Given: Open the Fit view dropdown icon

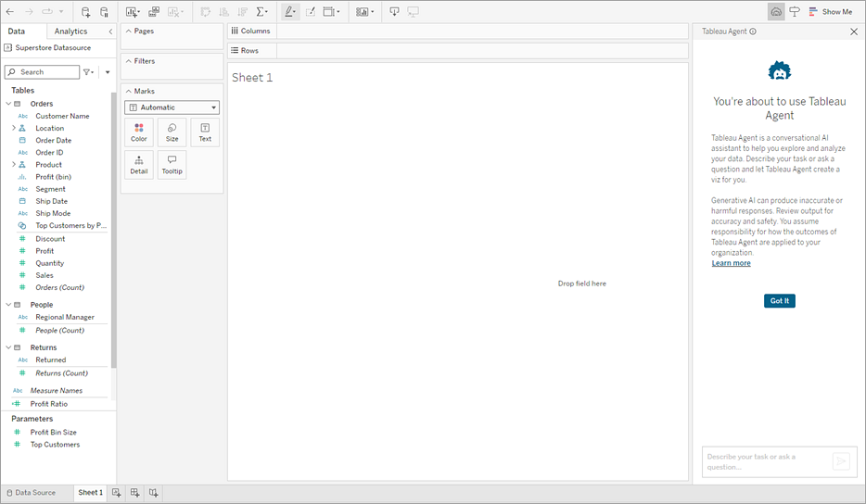Looking at the screenshot, I should coord(331,12).
